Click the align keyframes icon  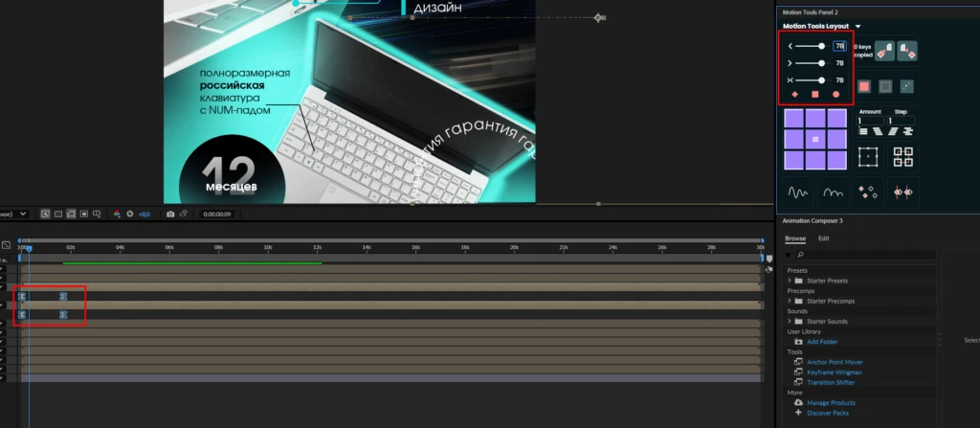(x=903, y=192)
